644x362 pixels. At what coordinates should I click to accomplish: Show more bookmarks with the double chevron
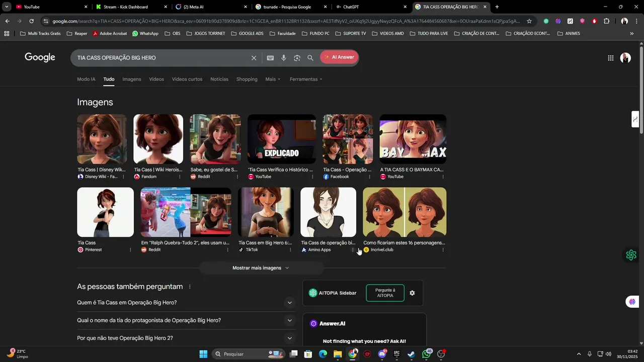[631, 34]
